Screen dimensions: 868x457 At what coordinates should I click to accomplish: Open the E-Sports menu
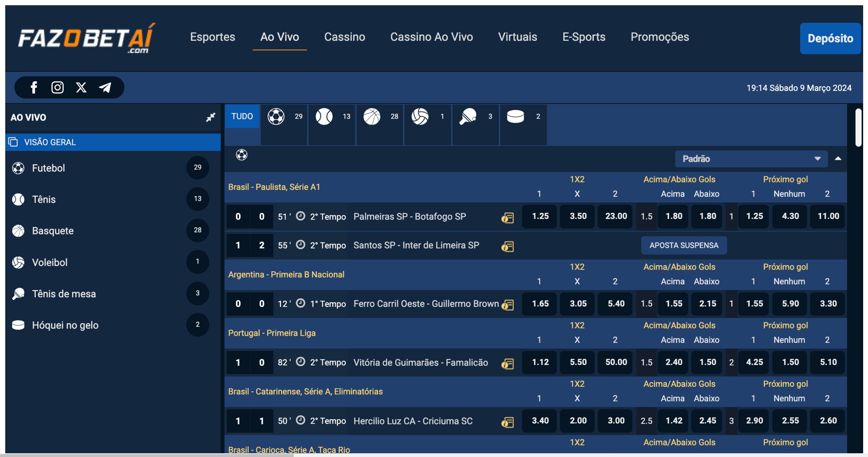(584, 37)
